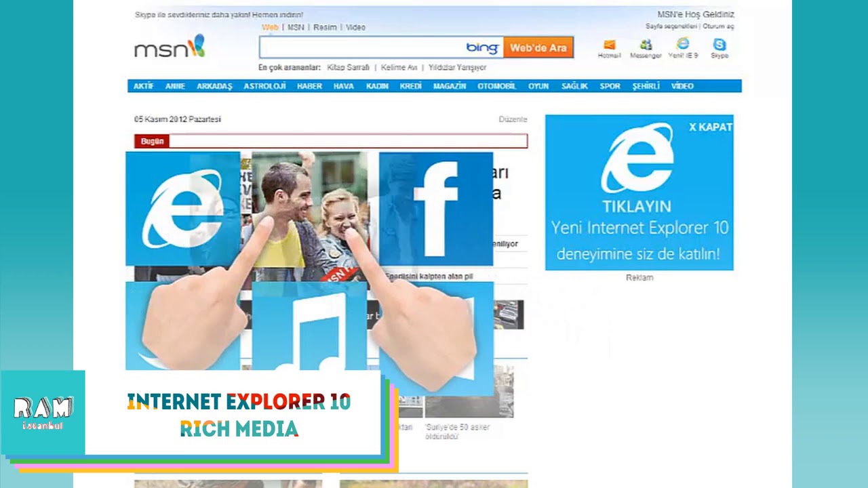This screenshot has width=868, height=488.
Task: Open KREDİ in the navigation bar
Action: (x=410, y=86)
